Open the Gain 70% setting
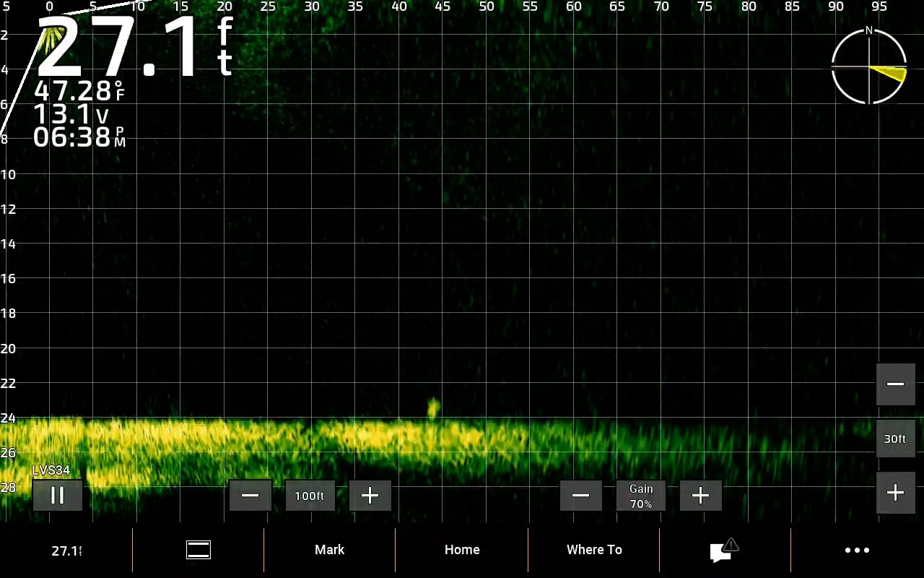 point(641,496)
